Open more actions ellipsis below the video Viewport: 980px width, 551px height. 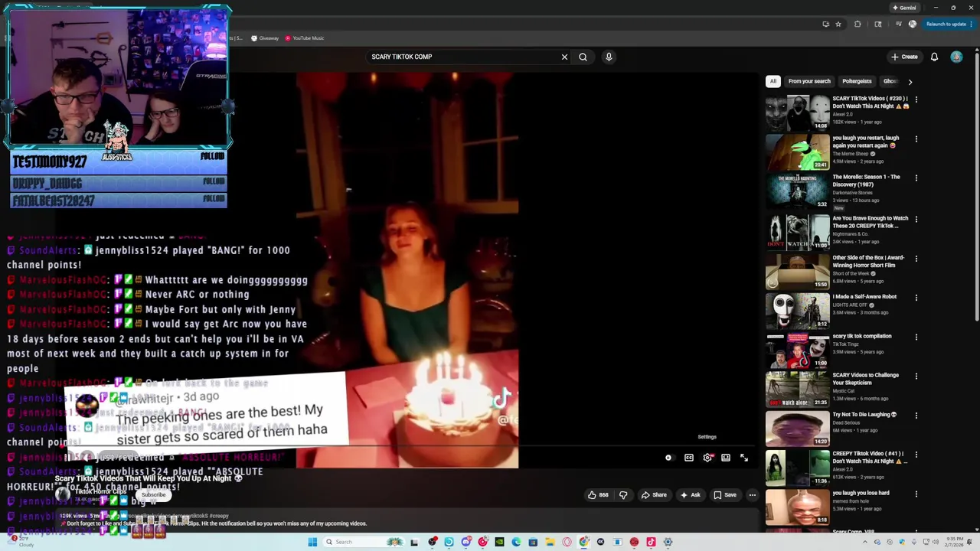[753, 495]
